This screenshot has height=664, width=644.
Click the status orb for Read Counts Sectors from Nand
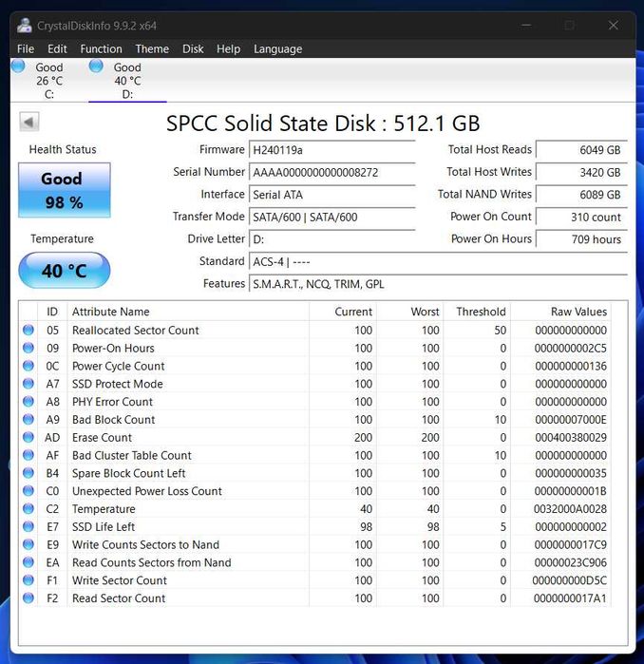[28, 562]
